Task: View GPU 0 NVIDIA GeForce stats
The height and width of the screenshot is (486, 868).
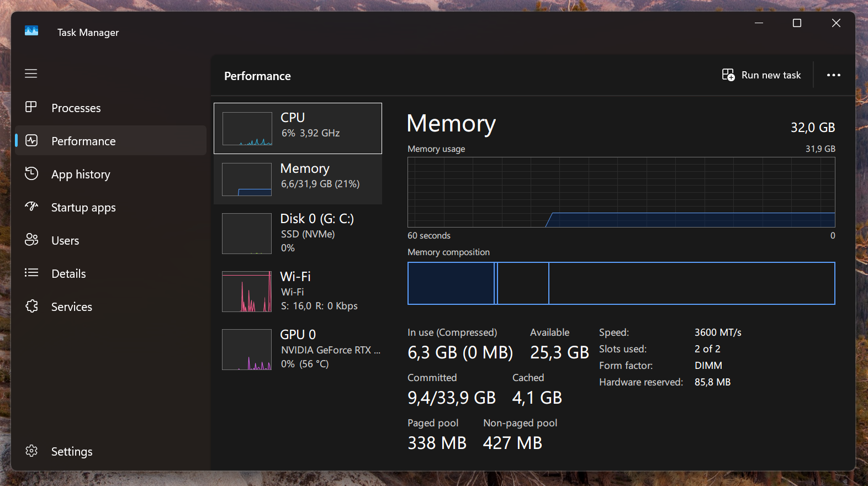Action: pos(298,349)
